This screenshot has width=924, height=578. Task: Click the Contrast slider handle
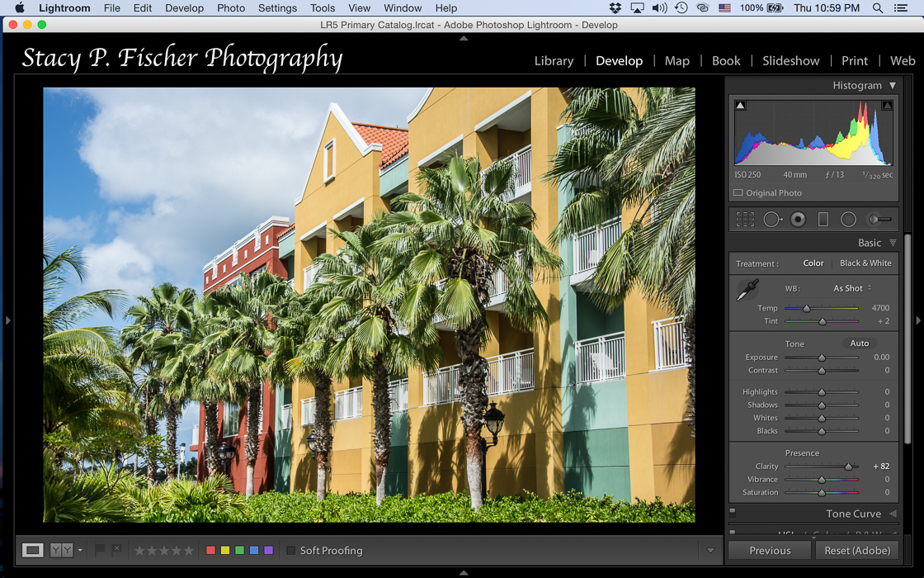pos(822,371)
